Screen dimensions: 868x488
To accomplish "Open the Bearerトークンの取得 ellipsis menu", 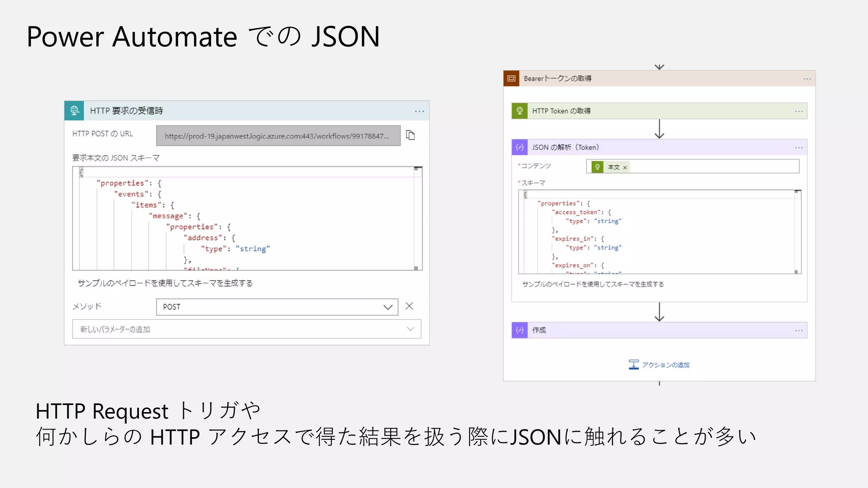I will pyautogui.click(x=807, y=79).
